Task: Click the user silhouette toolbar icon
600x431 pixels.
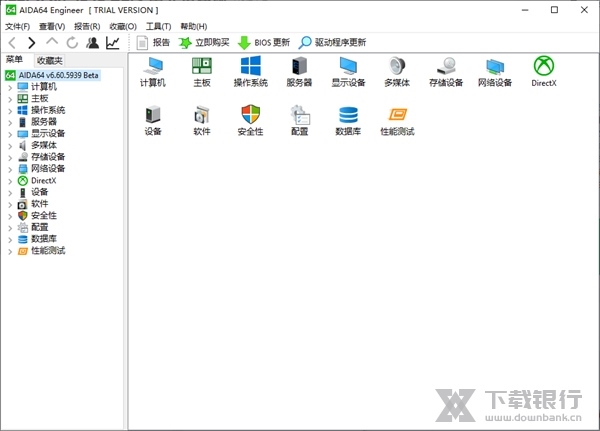Action: coord(93,42)
